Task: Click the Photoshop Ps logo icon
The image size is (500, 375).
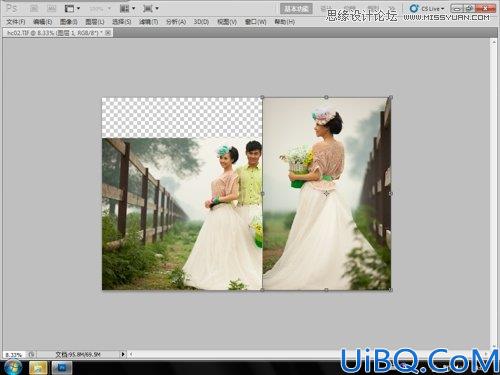Action: [x=12, y=8]
